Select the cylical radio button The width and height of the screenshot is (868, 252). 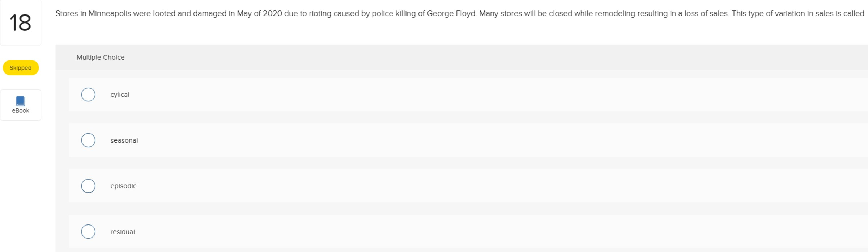pos(88,94)
